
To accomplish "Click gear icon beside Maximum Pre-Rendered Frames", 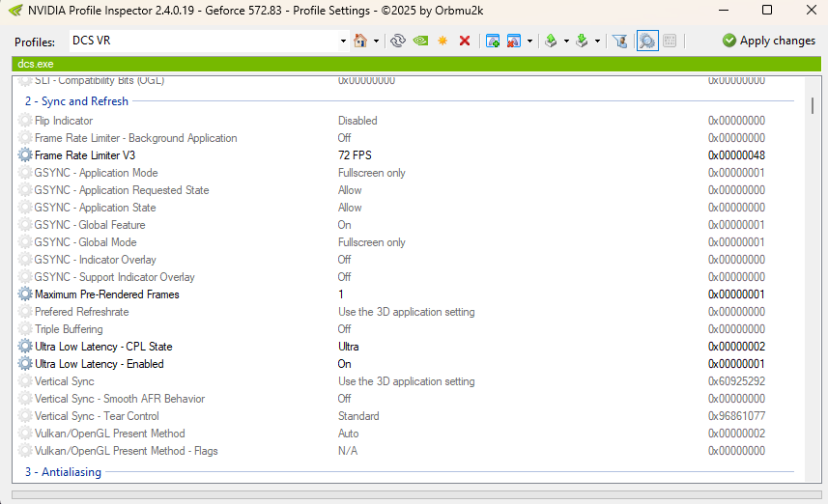I will point(25,294).
